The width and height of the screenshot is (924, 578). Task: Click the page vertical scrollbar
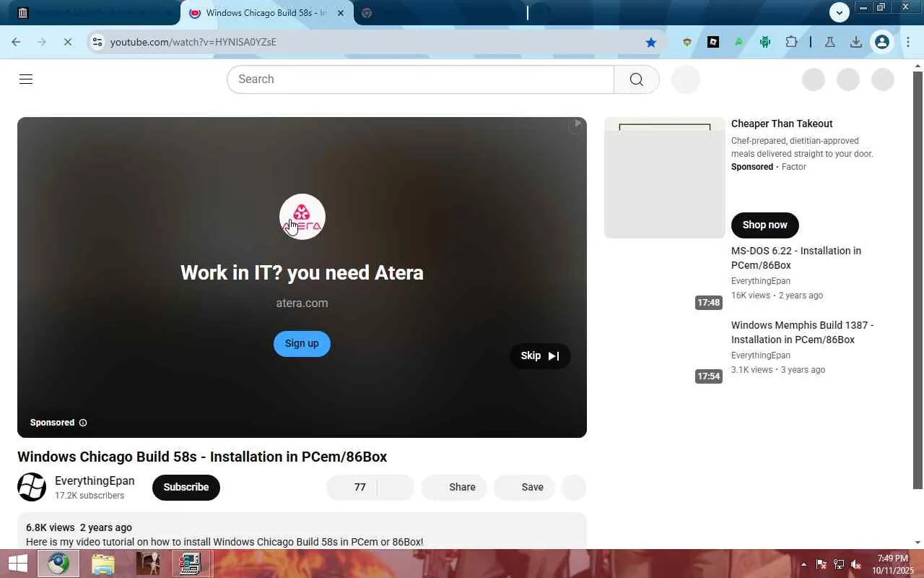[x=918, y=282]
